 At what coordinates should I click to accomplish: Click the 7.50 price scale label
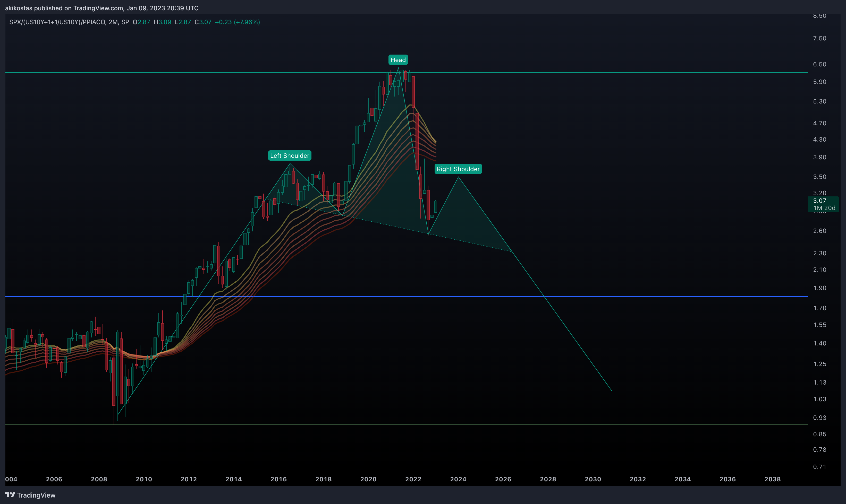pos(819,38)
